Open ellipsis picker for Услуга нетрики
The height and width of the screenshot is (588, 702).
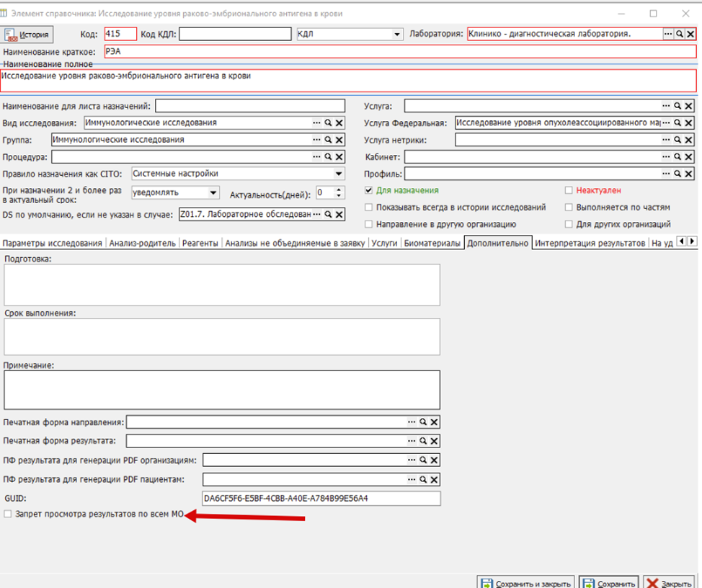point(666,140)
